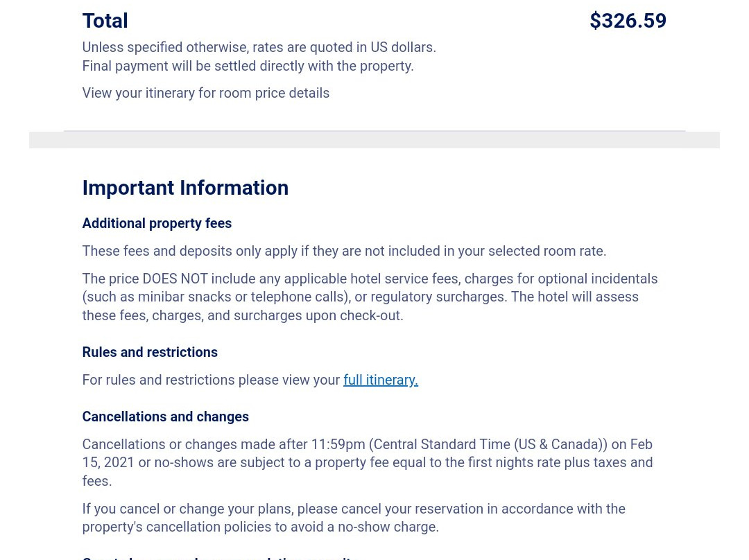Screen dimensions: 749x560
Task: Click the $326.59 total amount
Action: click(628, 21)
